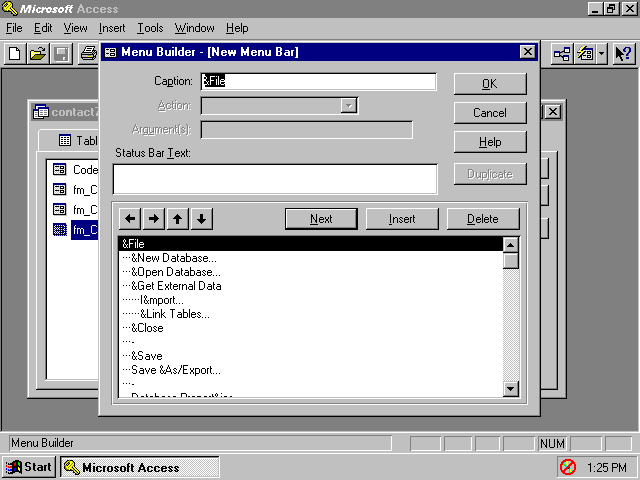Click the tray icon beside the clock
The width and height of the screenshot is (640, 480).
pyautogui.click(x=568, y=467)
